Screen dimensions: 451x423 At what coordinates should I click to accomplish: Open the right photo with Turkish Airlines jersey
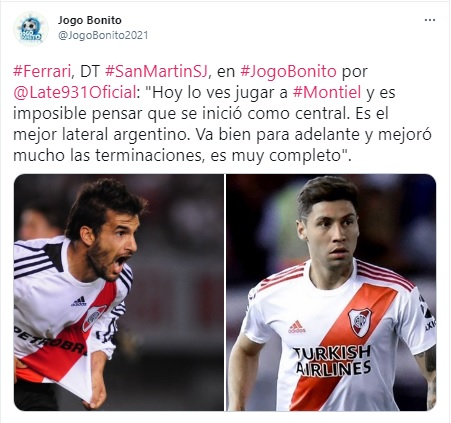331,292
